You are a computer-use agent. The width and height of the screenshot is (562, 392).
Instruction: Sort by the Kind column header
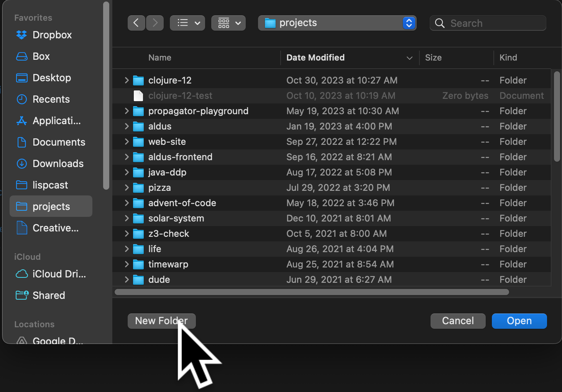click(x=508, y=57)
